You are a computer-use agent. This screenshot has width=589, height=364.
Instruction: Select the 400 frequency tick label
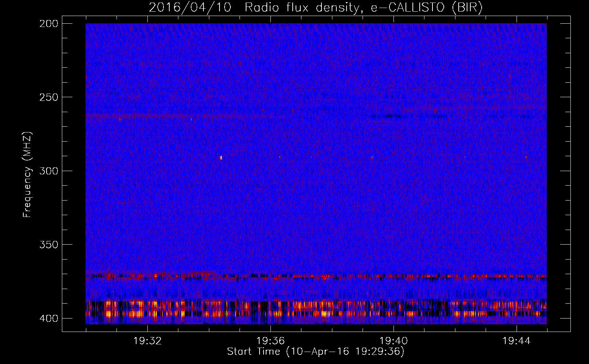point(48,318)
